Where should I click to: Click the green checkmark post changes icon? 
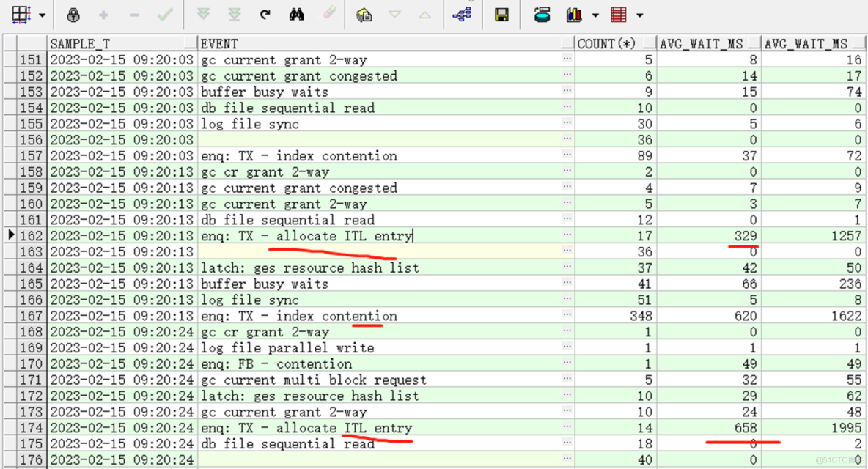(165, 15)
